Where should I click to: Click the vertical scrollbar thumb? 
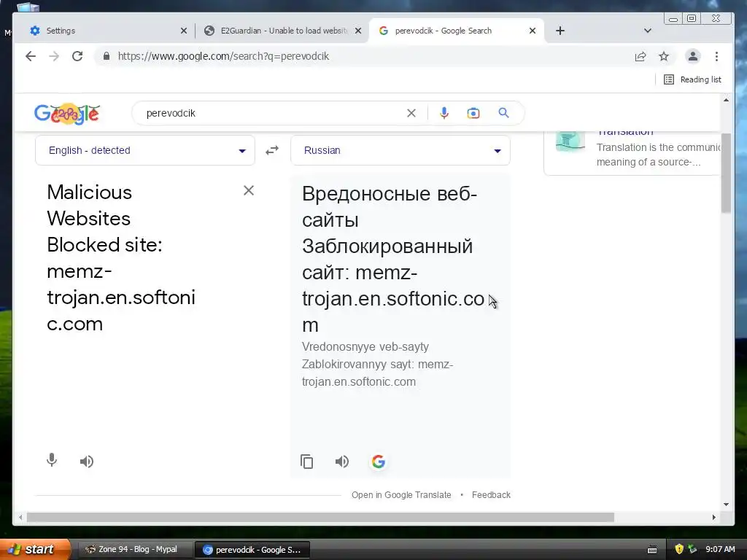(x=726, y=174)
